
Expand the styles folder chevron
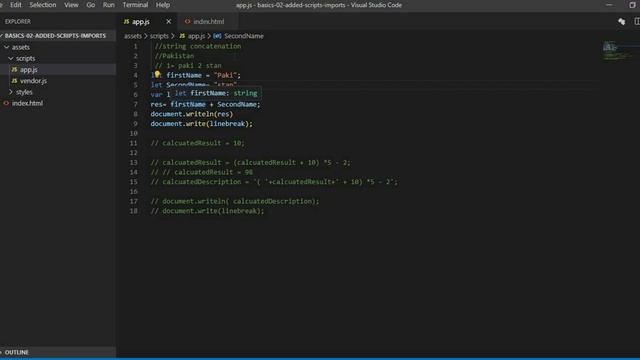pos(11,92)
